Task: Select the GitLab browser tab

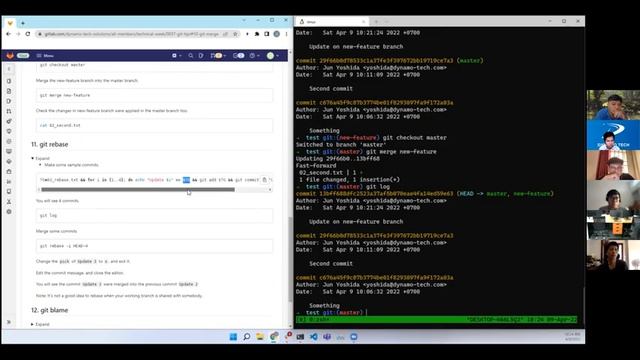Action: (10, 23)
